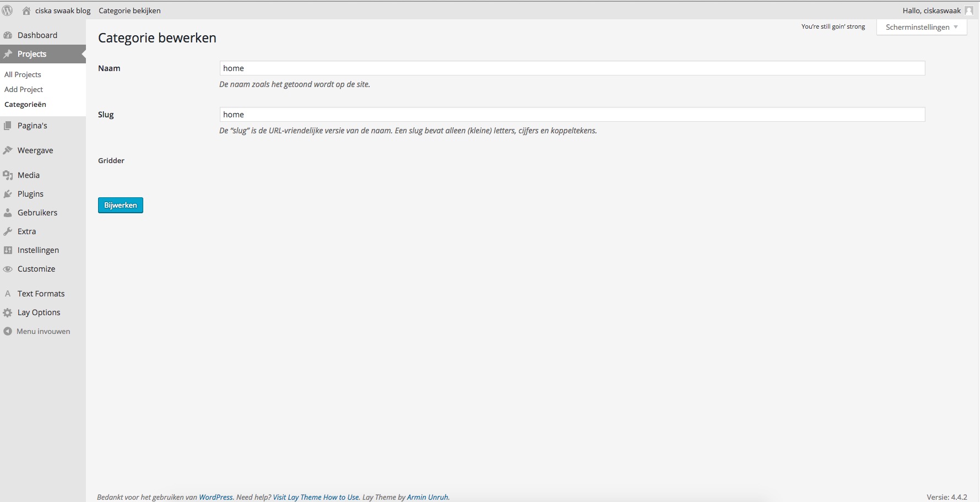980x502 pixels.
Task: Open Categorie bekijken in the admin bar
Action: (x=129, y=10)
